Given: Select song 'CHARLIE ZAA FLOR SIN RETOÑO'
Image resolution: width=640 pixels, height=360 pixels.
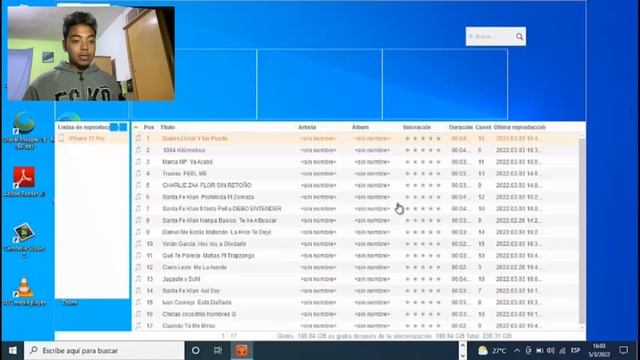Looking at the screenshot, I should pyautogui.click(x=356, y=185).
